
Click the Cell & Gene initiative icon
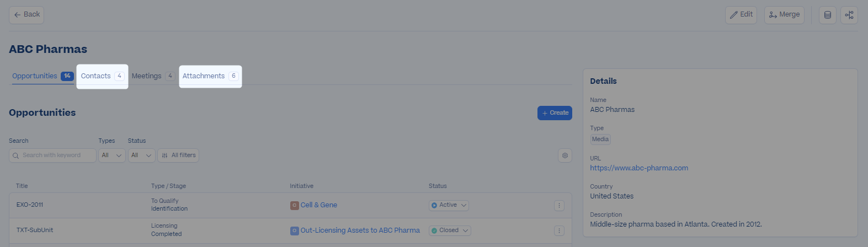pos(294,205)
